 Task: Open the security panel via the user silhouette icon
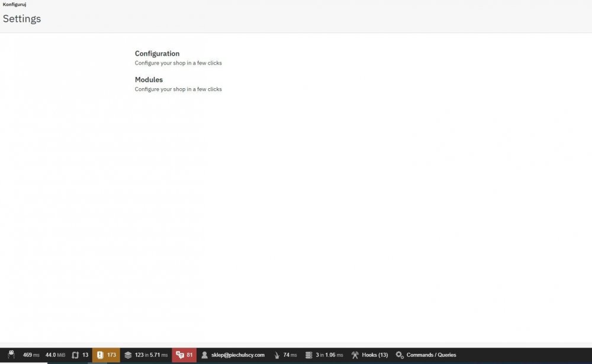(204, 355)
